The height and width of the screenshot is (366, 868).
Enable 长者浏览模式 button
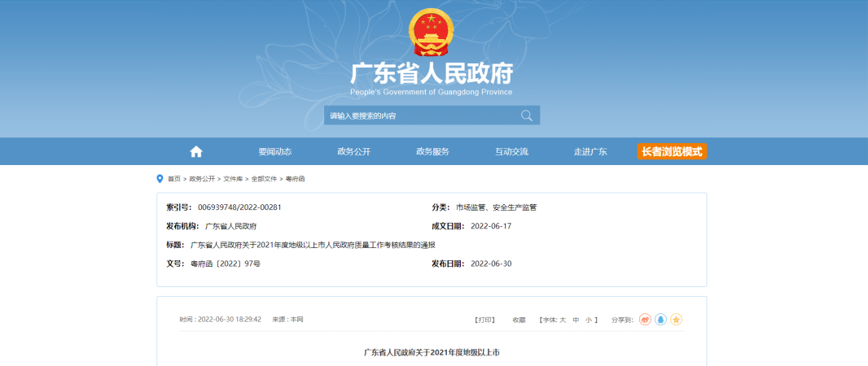tap(672, 151)
